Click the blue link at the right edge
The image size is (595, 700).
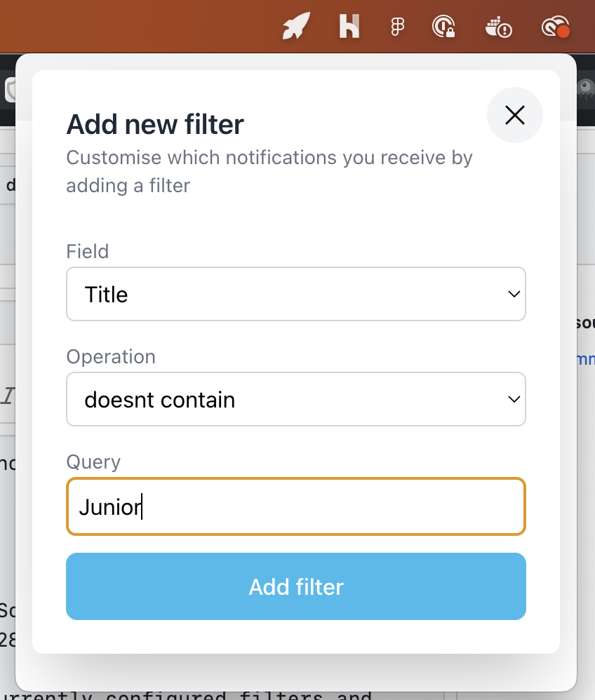click(x=584, y=360)
